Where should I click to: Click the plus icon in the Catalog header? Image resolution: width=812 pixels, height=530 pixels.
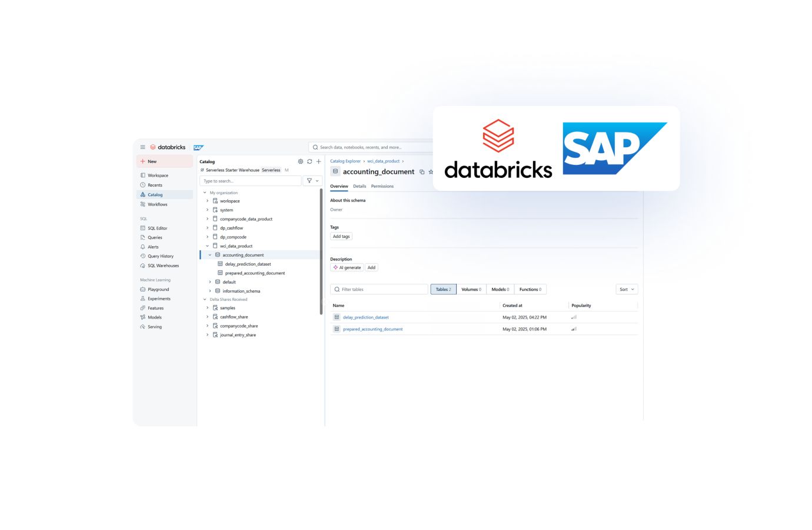(319, 161)
